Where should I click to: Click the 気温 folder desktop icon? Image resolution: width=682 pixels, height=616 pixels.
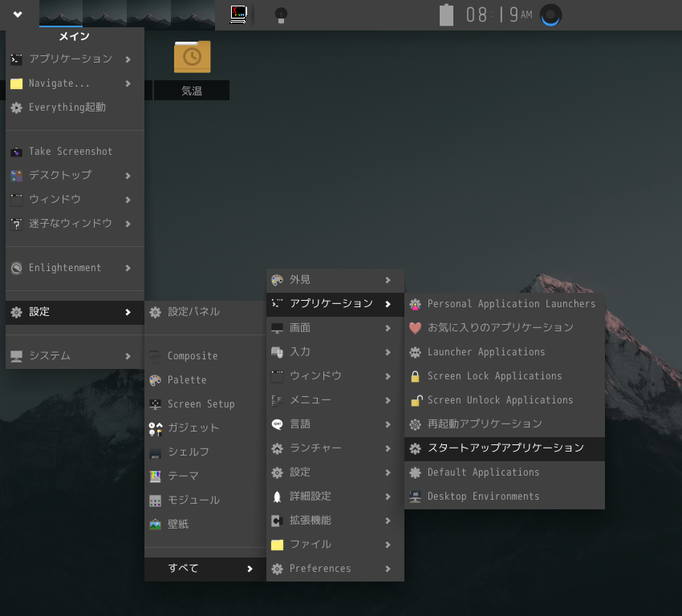click(x=192, y=58)
